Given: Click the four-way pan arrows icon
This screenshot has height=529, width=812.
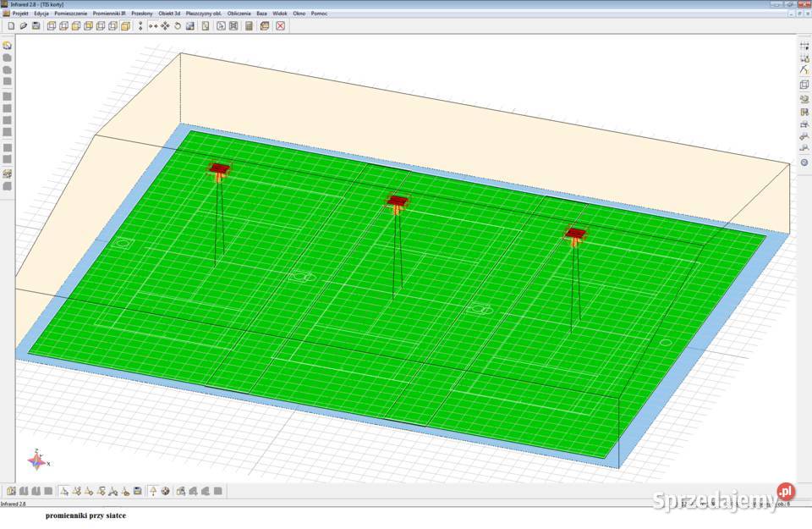Looking at the screenshot, I should (x=165, y=26).
